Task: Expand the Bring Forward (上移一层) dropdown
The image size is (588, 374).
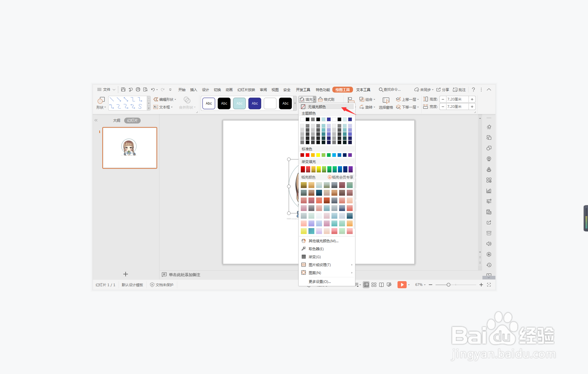Action: click(418, 100)
